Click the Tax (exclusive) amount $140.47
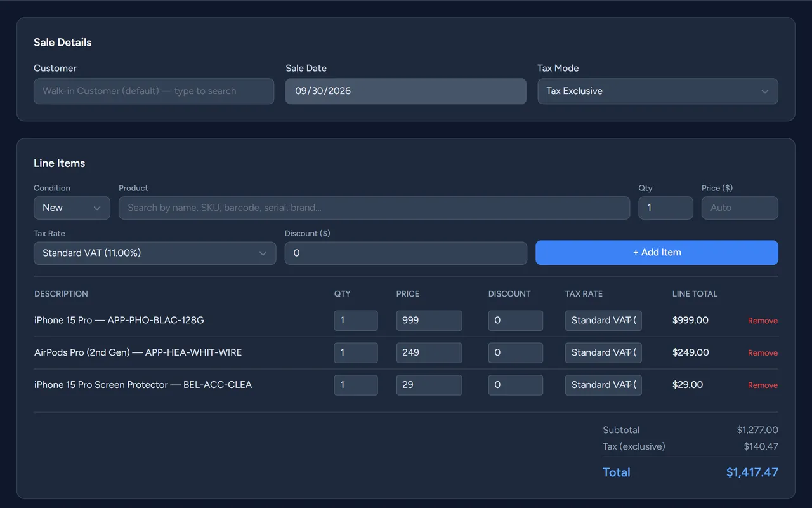This screenshot has width=812, height=508. 761,446
